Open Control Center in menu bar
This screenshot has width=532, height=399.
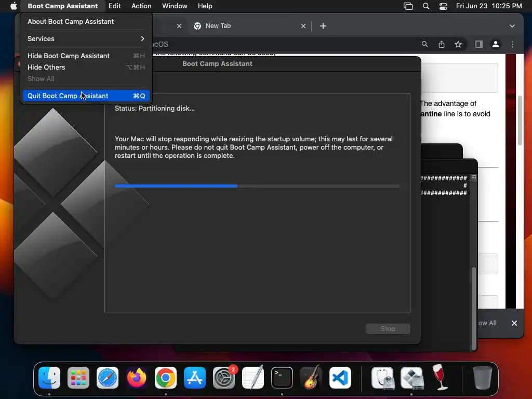point(443,6)
